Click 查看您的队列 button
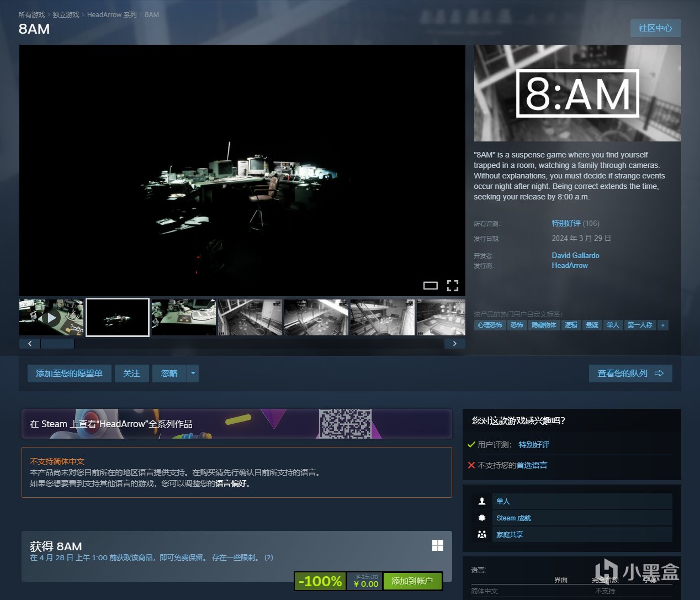The height and width of the screenshot is (600, 700). 630,373
